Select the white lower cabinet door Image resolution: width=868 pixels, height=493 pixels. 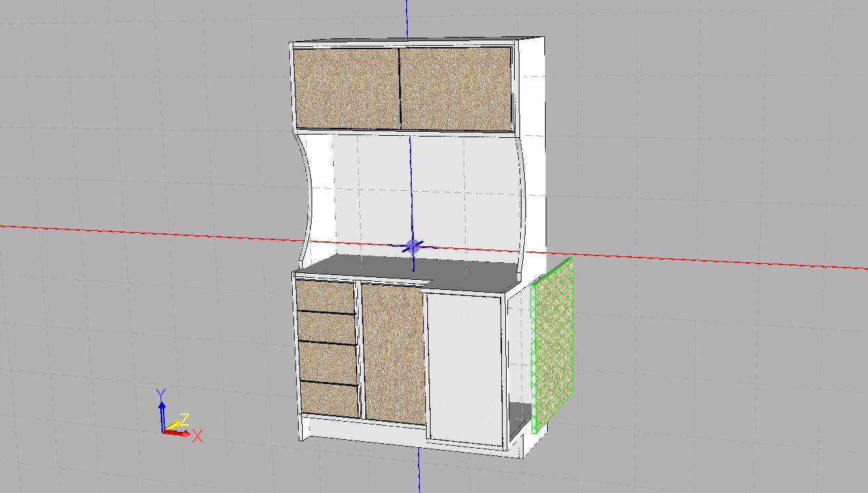465,368
